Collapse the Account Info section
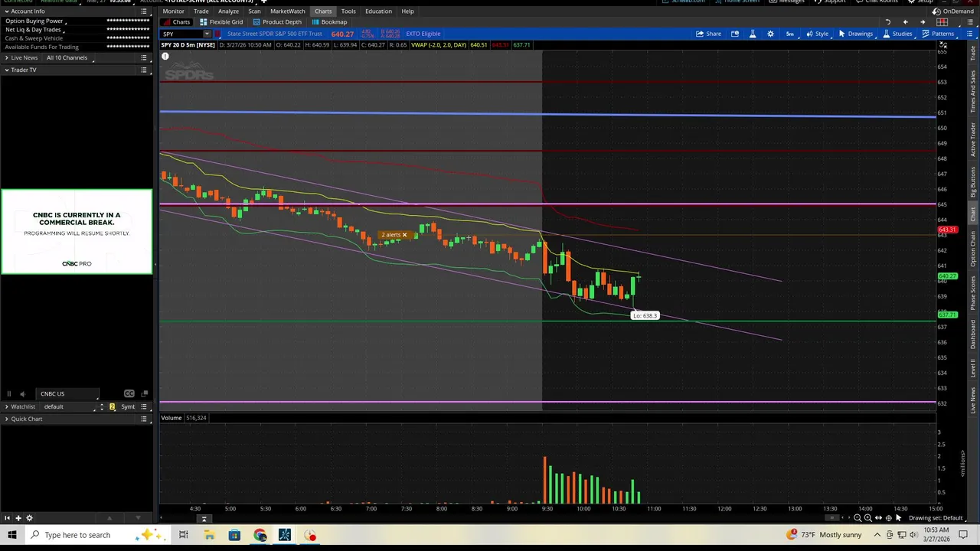Screen dimensions: 980x551 click(6, 11)
